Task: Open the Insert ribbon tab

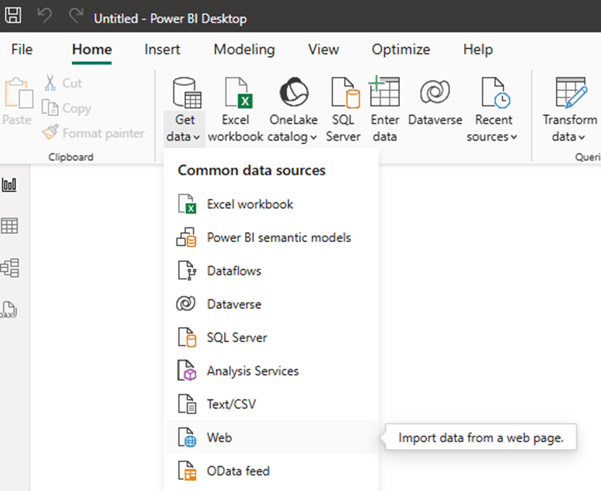Action: (x=163, y=49)
